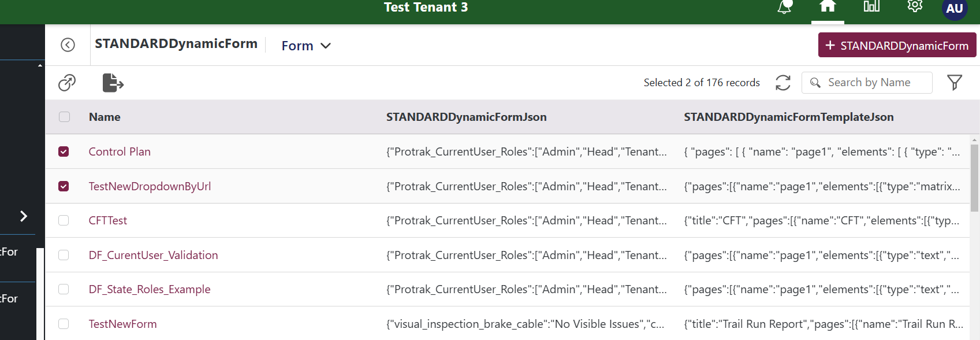The image size is (980, 340).
Task: Uncheck the Control Plan row checkbox
Action: 64,151
